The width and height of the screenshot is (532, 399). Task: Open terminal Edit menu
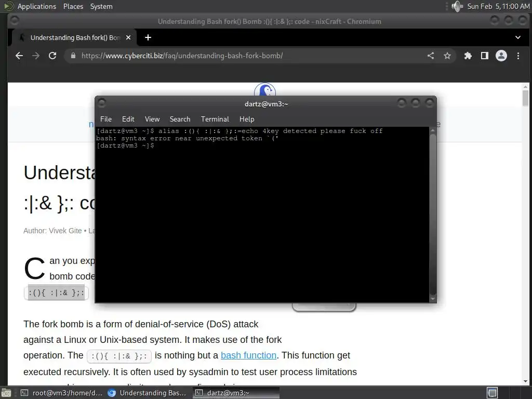128,119
